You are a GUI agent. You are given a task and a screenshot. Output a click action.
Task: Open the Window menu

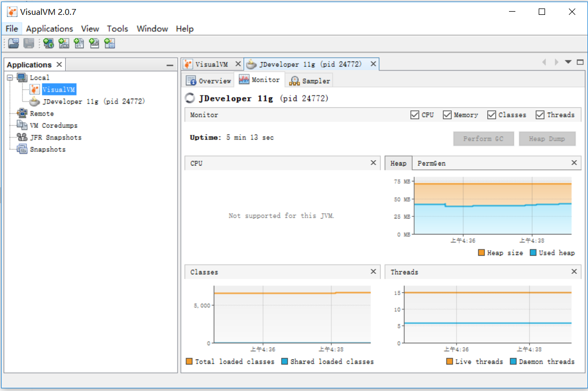pos(152,29)
